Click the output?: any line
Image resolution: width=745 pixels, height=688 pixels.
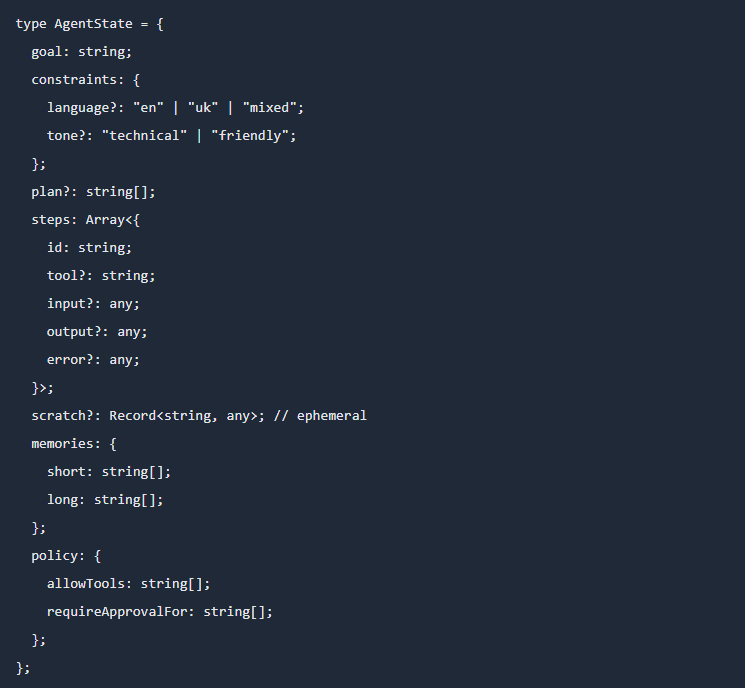[97, 331]
